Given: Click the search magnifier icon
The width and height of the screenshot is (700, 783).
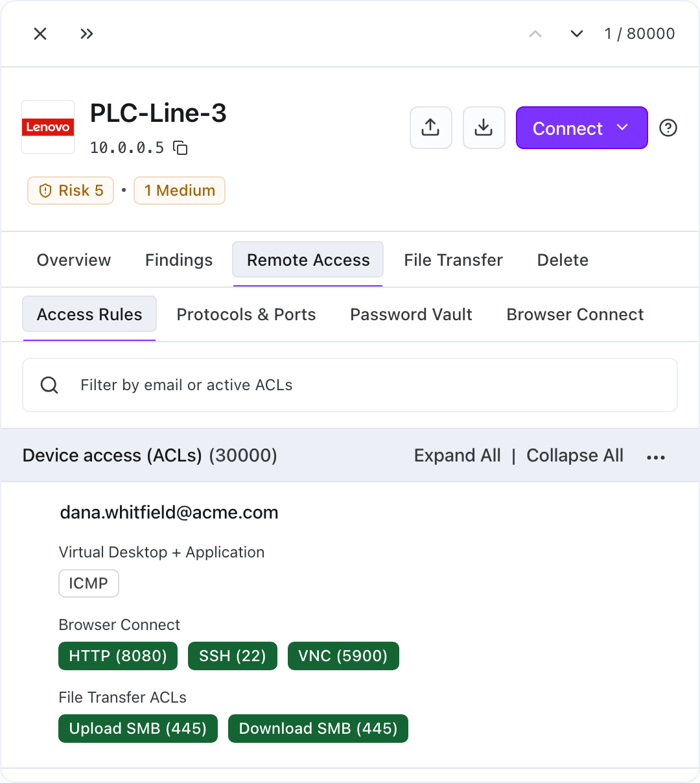Looking at the screenshot, I should click(x=49, y=385).
